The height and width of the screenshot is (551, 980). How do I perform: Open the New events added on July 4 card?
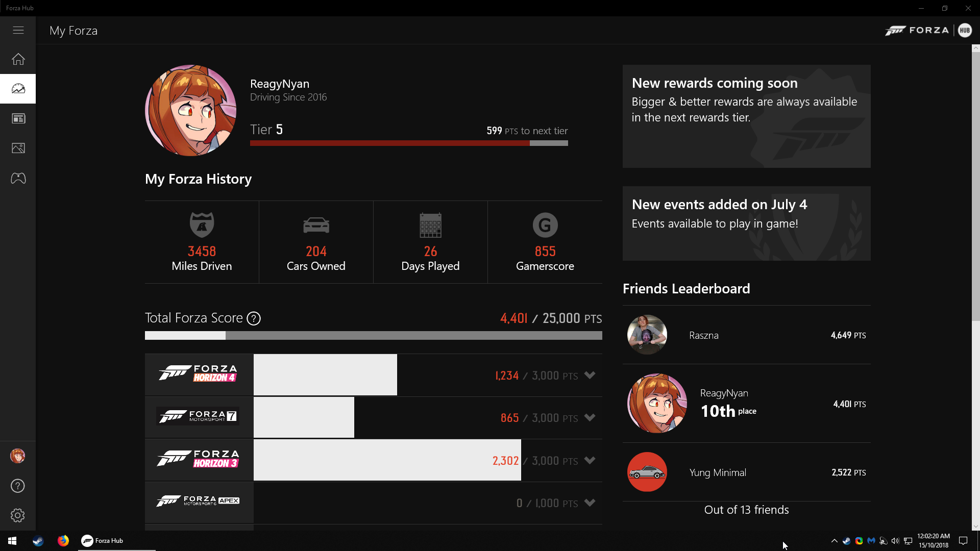click(746, 223)
